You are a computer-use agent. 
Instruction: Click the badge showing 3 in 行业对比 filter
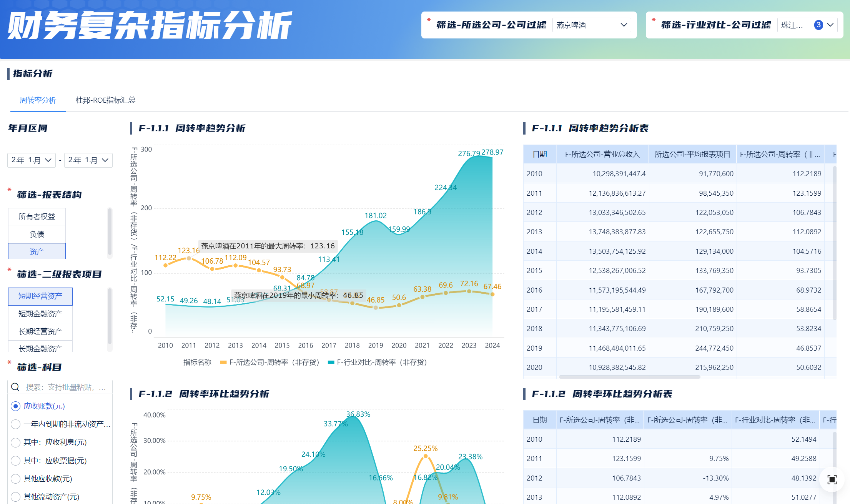[818, 25]
